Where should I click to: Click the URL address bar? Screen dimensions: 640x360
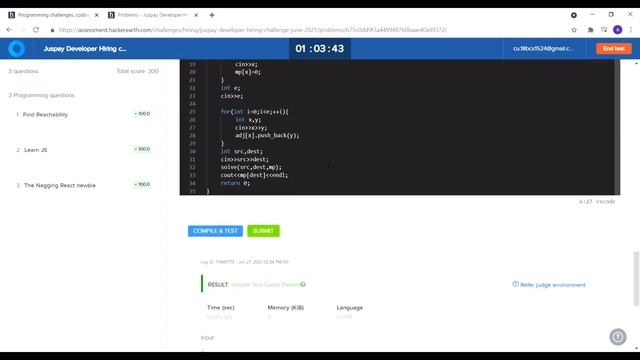[x=253, y=30]
